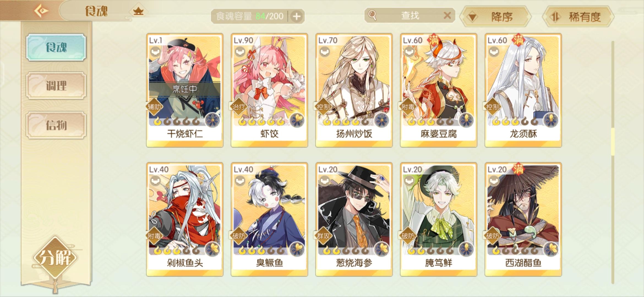Expand 降序 arrow triangle
The image size is (644, 297).
point(473,17)
